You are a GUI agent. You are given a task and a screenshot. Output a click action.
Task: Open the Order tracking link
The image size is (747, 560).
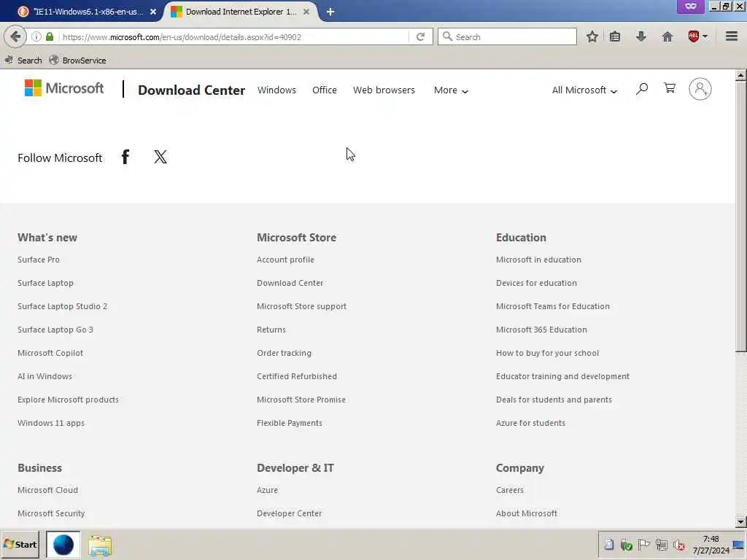284,353
